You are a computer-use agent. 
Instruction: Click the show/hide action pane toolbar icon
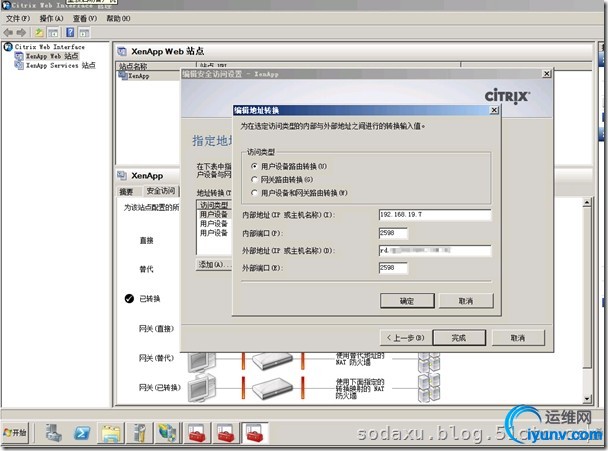[84, 33]
